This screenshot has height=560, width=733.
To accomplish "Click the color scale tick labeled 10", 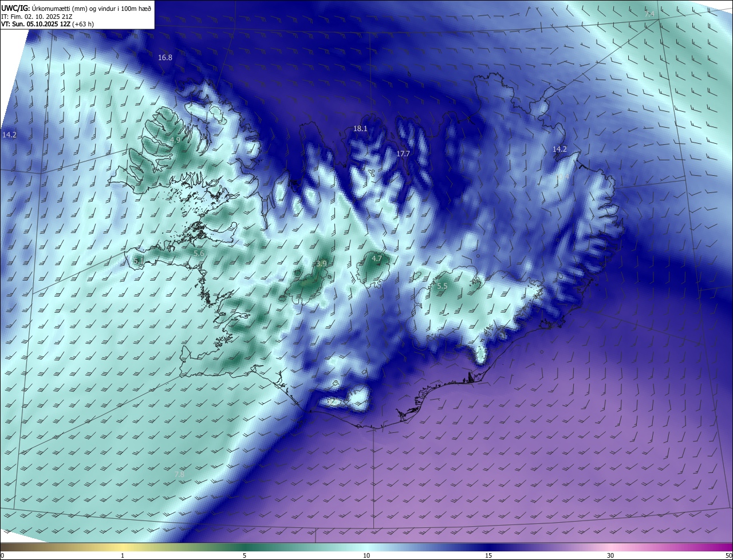I will click(366, 555).
